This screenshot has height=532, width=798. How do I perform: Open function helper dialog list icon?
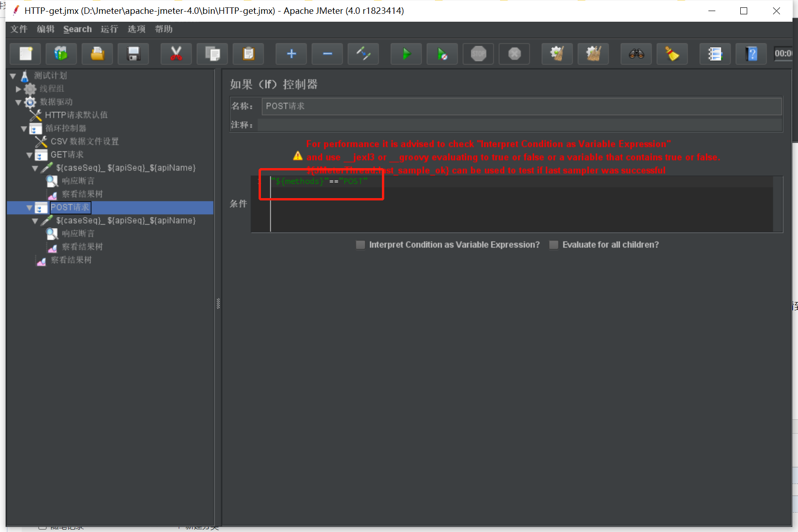pyautogui.click(x=715, y=54)
